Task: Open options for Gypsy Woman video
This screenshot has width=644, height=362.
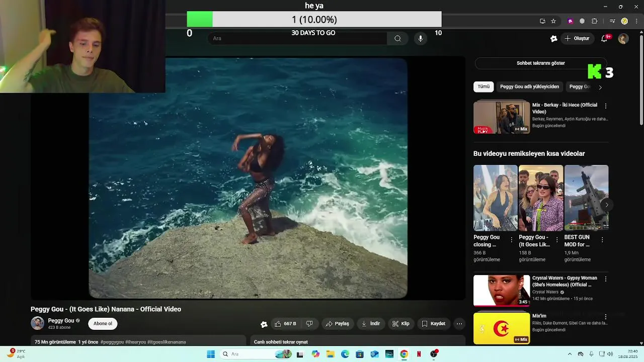Action: click(606, 279)
